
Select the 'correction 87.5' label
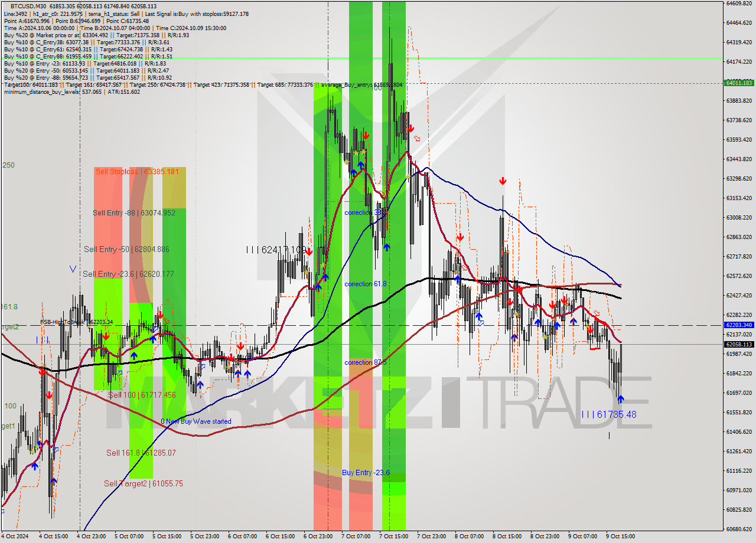pos(366,362)
